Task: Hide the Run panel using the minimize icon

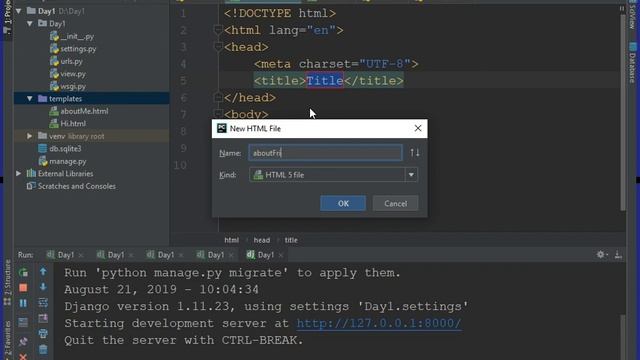Action: click(618, 255)
